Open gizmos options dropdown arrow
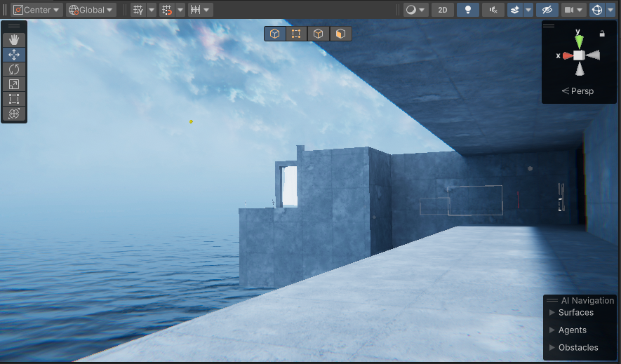This screenshot has width=621, height=364. click(x=610, y=10)
